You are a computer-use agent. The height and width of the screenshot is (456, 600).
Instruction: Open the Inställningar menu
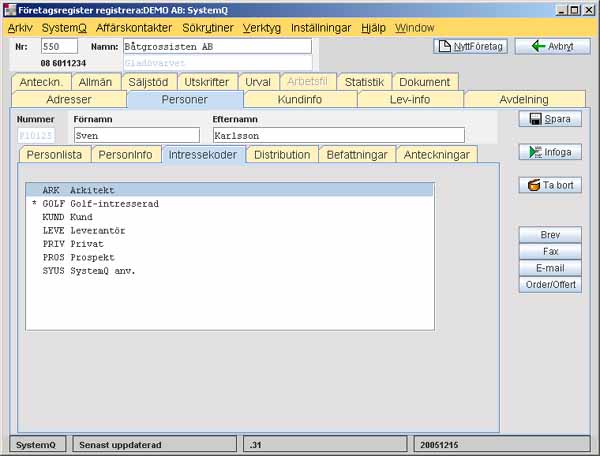pos(321,28)
